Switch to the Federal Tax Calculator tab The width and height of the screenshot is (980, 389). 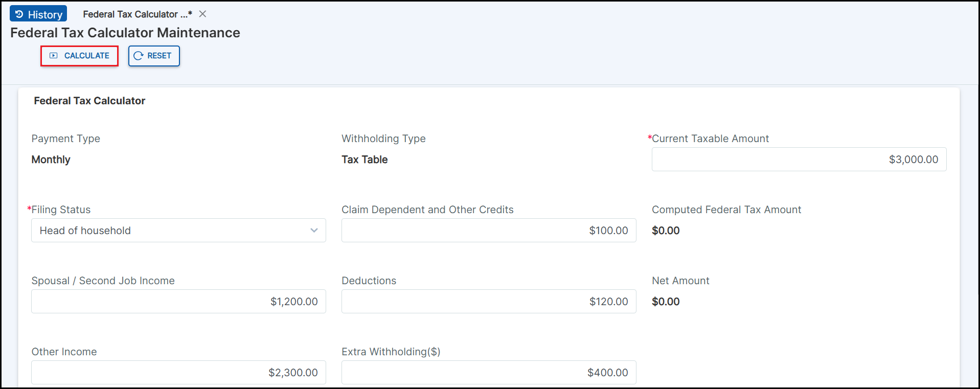tap(137, 14)
